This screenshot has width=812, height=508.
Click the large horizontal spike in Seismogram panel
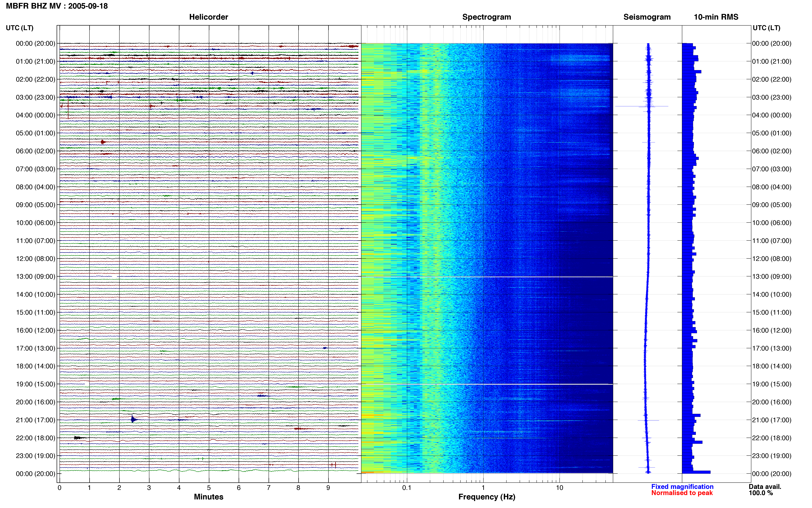642,106
